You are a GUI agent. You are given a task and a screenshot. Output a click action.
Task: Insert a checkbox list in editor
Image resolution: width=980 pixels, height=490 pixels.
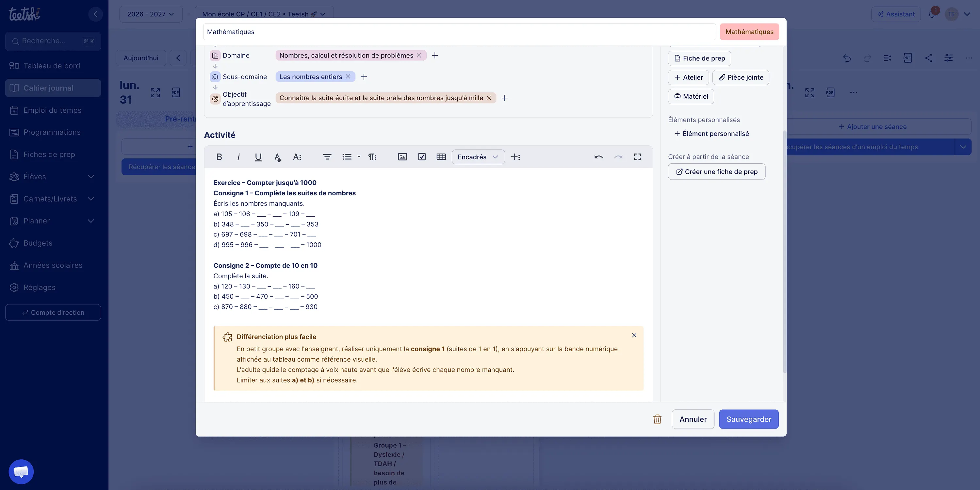pos(422,157)
